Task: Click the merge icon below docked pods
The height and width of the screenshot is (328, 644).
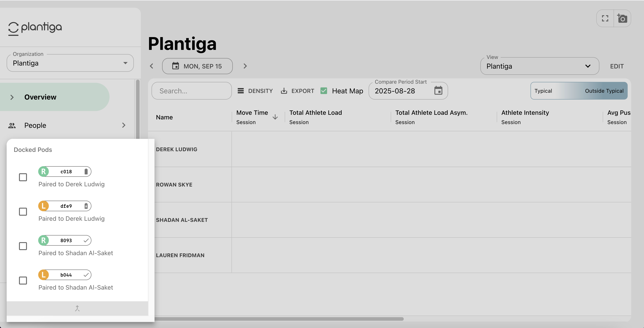Action: point(77,308)
